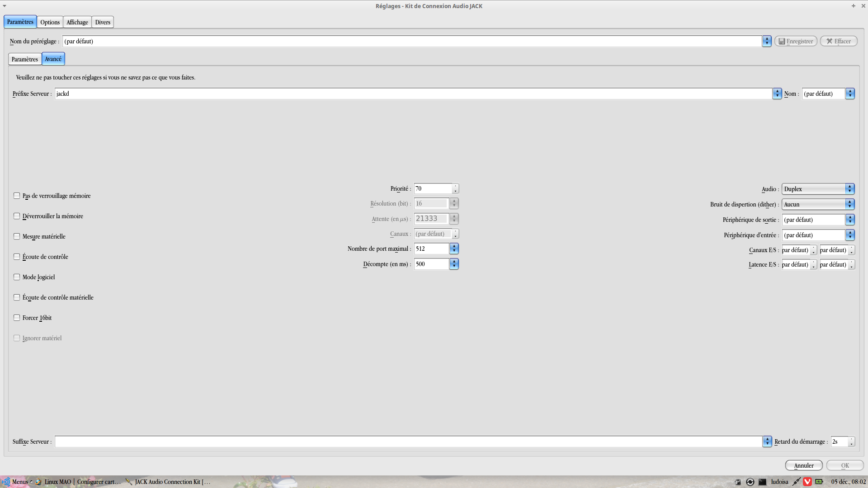This screenshot has width=868, height=488.
Task: Toggle the Mode logiciel checkbox
Action: 17,277
